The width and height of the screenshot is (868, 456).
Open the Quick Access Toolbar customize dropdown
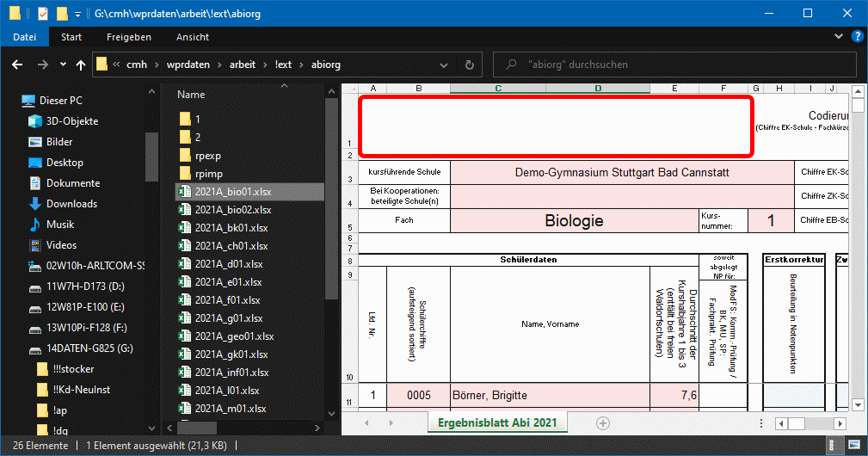point(77,14)
